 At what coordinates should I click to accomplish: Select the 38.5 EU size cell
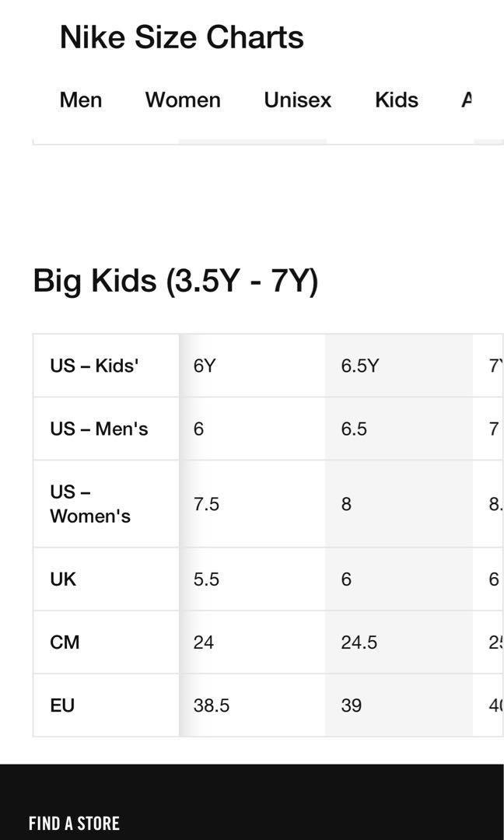(252, 705)
